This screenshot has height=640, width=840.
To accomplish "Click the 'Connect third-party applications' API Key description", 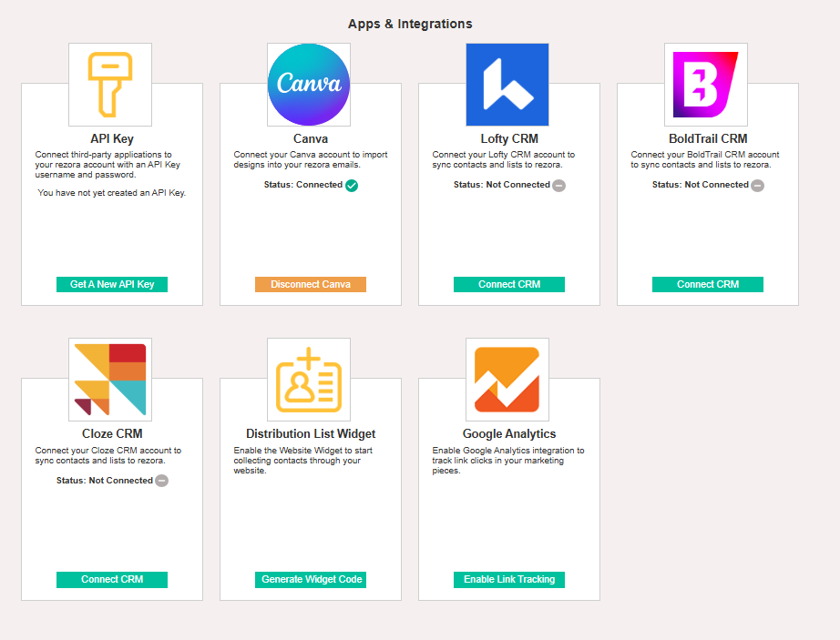I will click(108, 165).
